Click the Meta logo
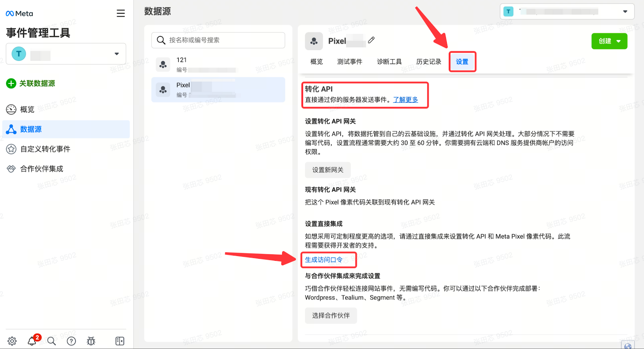Viewport: 644px width, 349px height. pyautogui.click(x=19, y=13)
